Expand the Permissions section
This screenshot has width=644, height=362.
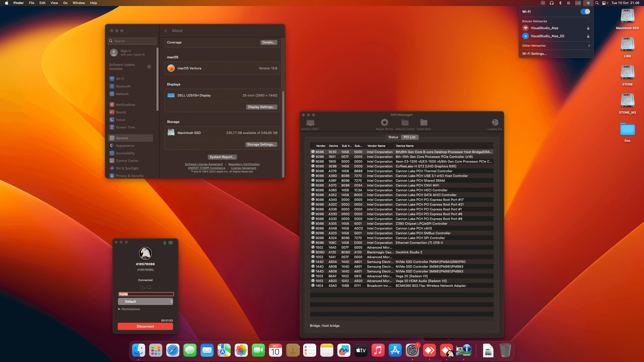point(129,309)
